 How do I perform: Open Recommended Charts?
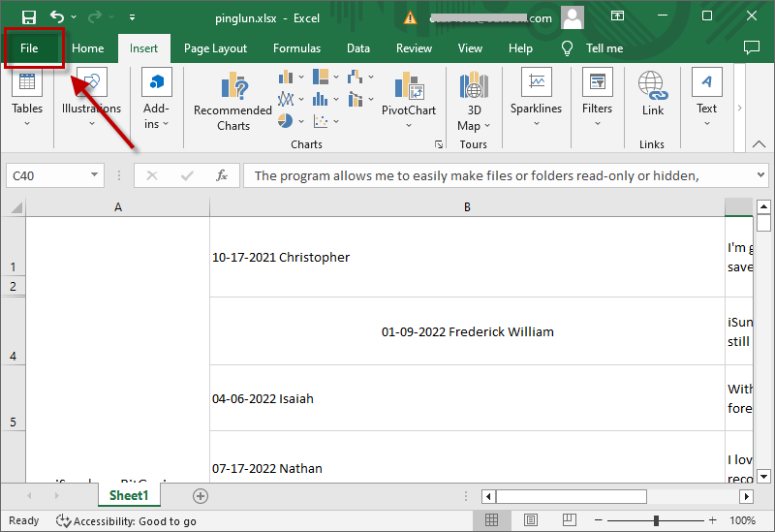click(x=232, y=102)
